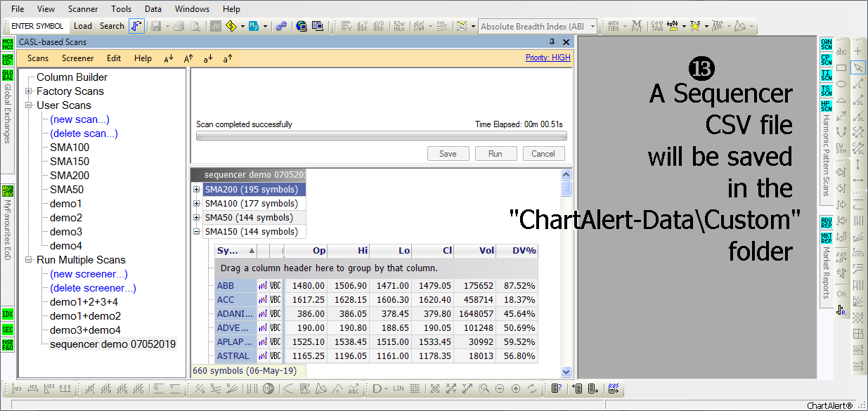The width and height of the screenshot is (868, 411).
Task: Open the File menu
Action: click(18, 9)
